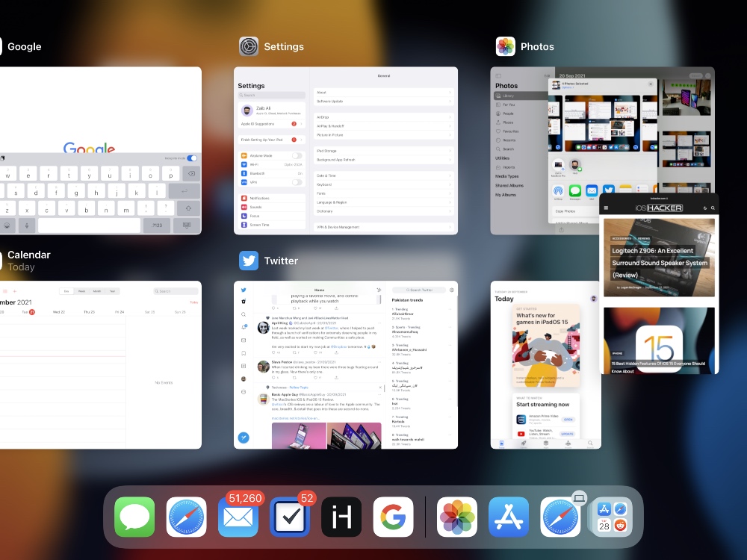
Task: Tap Zaib Ali Apple ID profile row
Action: [x=272, y=111]
